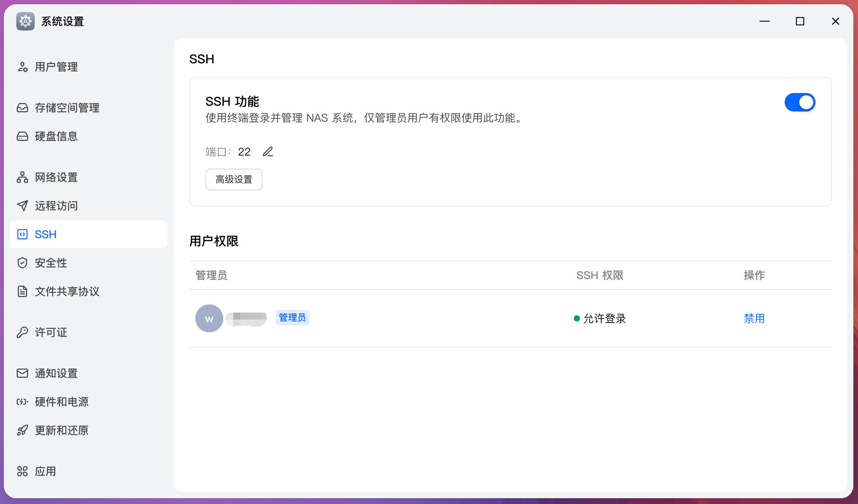Click the 网络设置 network icon
858x504 pixels.
click(22, 177)
